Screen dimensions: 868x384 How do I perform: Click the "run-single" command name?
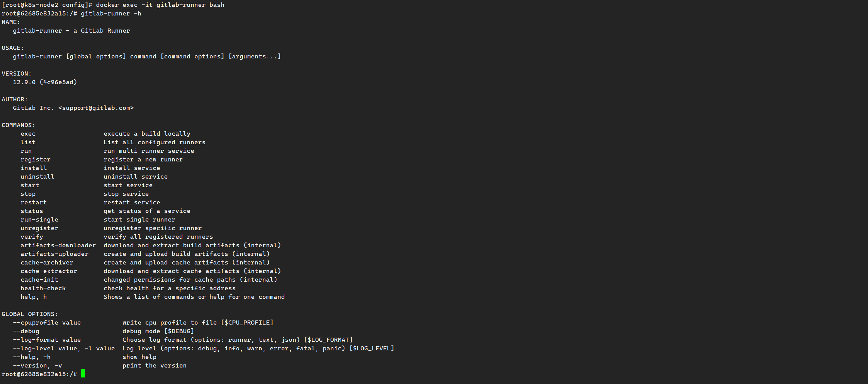point(39,219)
